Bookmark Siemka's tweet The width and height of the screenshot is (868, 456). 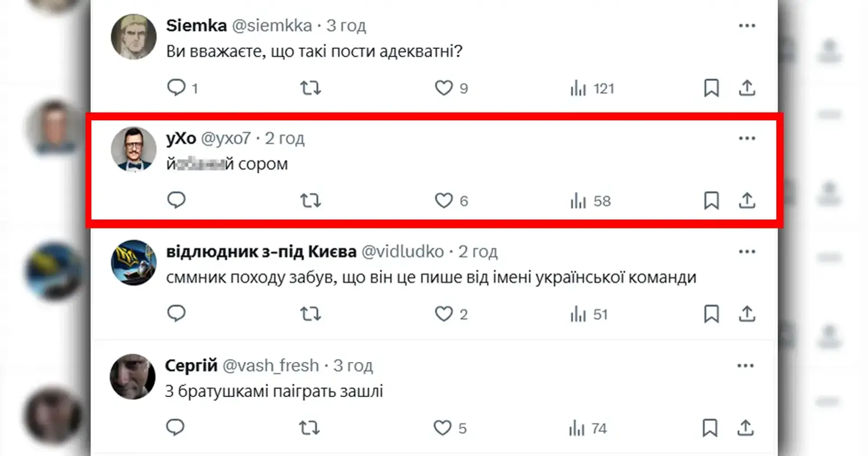pyautogui.click(x=711, y=87)
